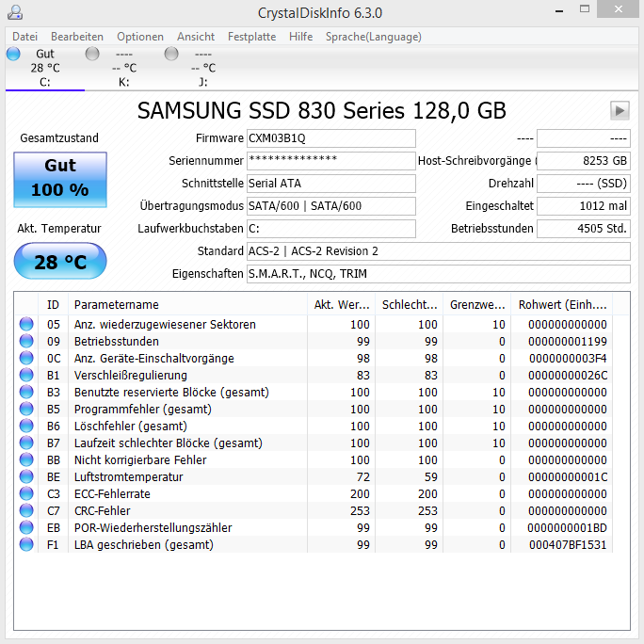Click status icon for row BB Nicht korrigierbare Fehler

coord(26,459)
